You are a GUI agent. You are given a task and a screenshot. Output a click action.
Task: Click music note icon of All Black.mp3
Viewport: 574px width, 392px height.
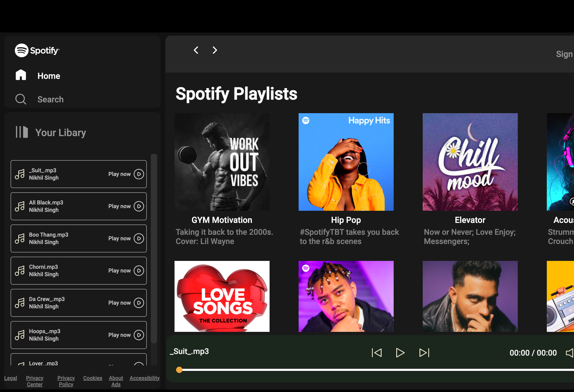20,206
